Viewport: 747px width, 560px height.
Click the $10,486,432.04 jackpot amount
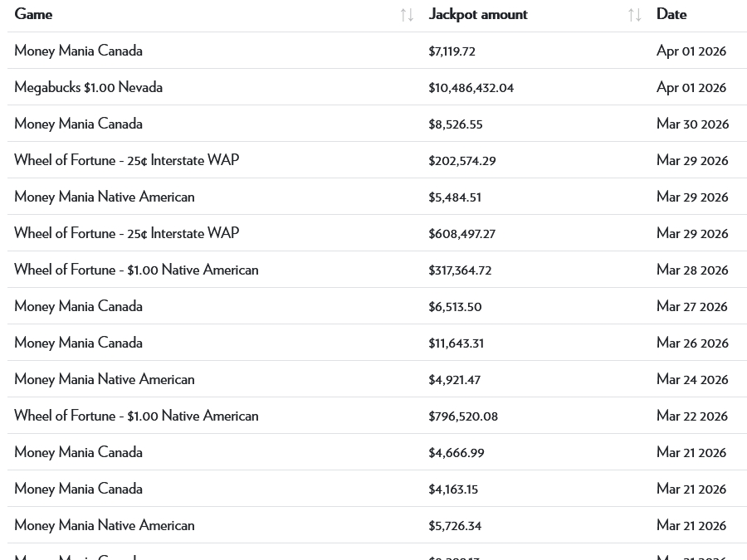click(471, 88)
